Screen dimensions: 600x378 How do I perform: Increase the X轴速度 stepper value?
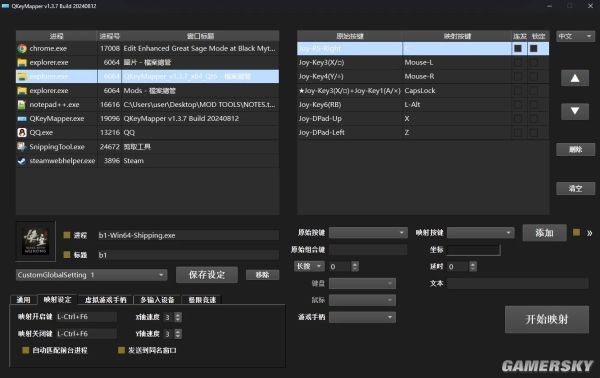point(178,315)
